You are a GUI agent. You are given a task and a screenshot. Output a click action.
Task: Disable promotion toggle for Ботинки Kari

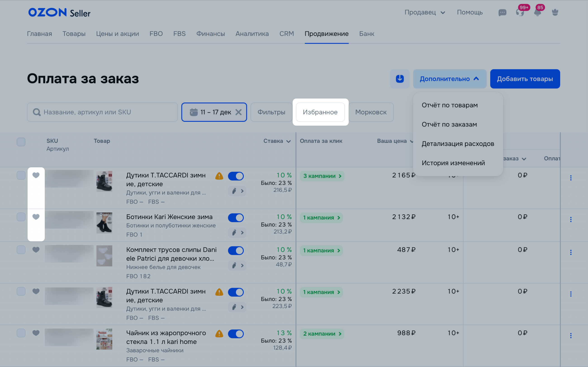[x=236, y=218]
